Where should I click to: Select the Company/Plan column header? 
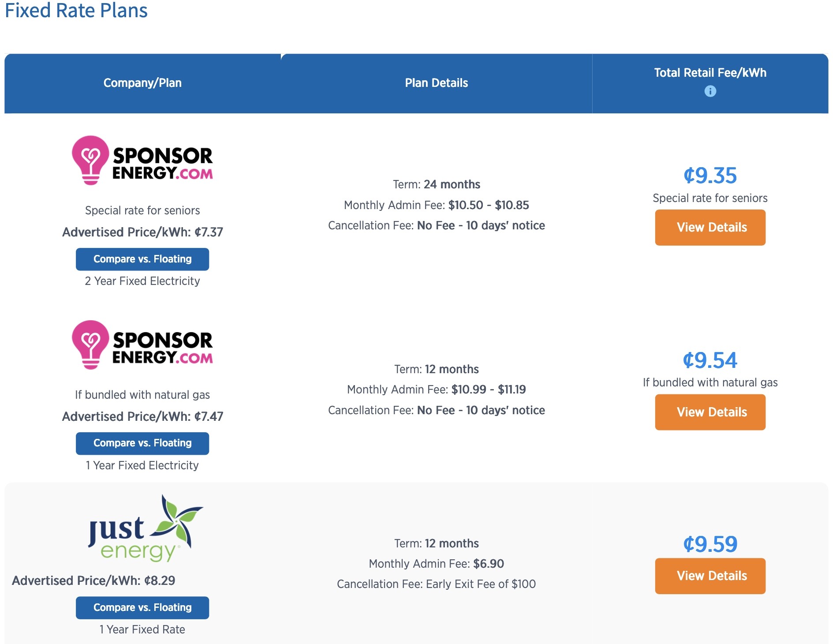point(142,83)
